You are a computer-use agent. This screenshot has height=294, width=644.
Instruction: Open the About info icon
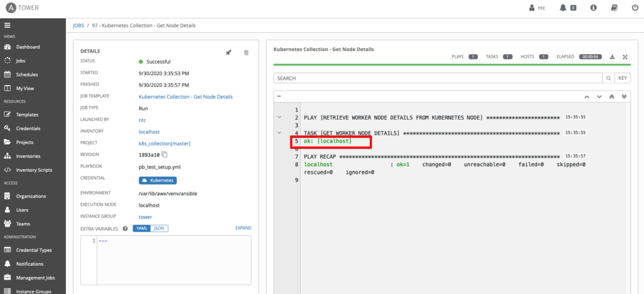(x=593, y=8)
